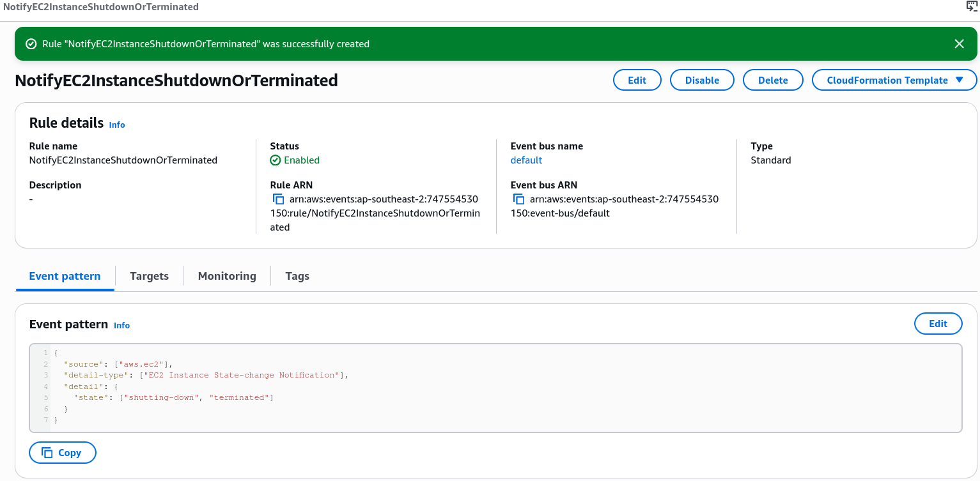The image size is (980, 481).
Task: Click the "detail-type" line in the event pattern
Action: point(206,375)
